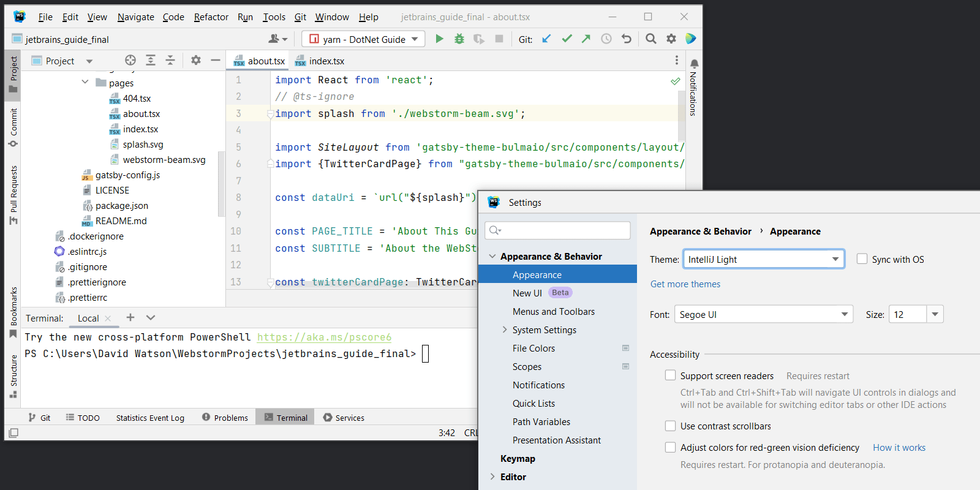Expand the System Settings tree node

pos(505,330)
